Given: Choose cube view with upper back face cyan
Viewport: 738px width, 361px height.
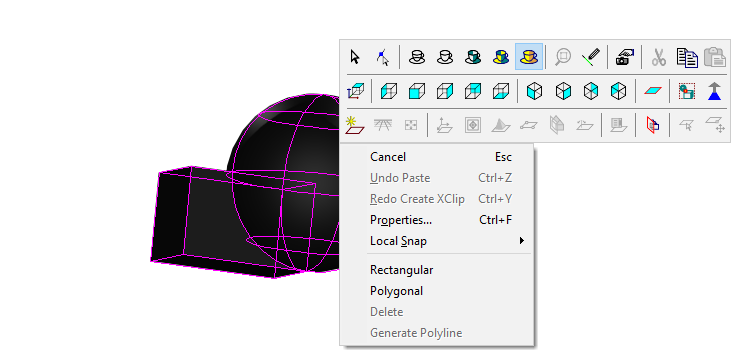Looking at the screenshot, I should pos(473,91).
